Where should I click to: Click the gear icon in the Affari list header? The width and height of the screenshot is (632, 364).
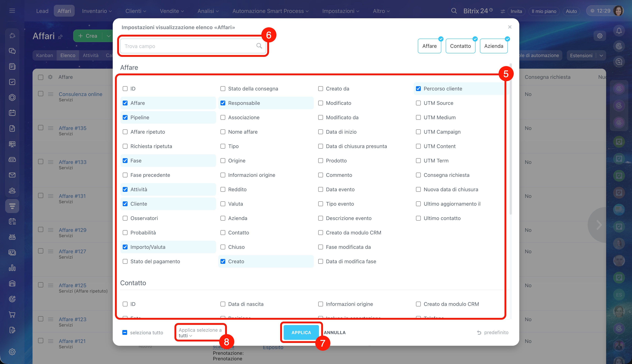pyautogui.click(x=50, y=77)
